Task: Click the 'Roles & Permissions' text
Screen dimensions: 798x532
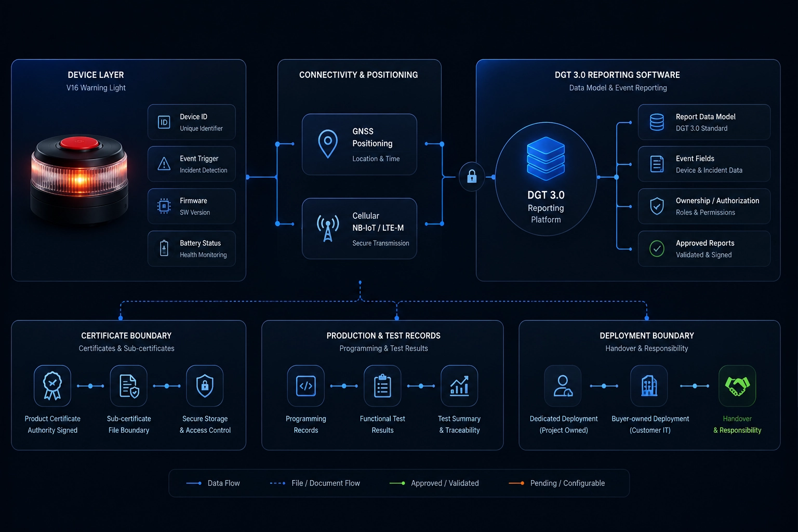Action: click(705, 212)
